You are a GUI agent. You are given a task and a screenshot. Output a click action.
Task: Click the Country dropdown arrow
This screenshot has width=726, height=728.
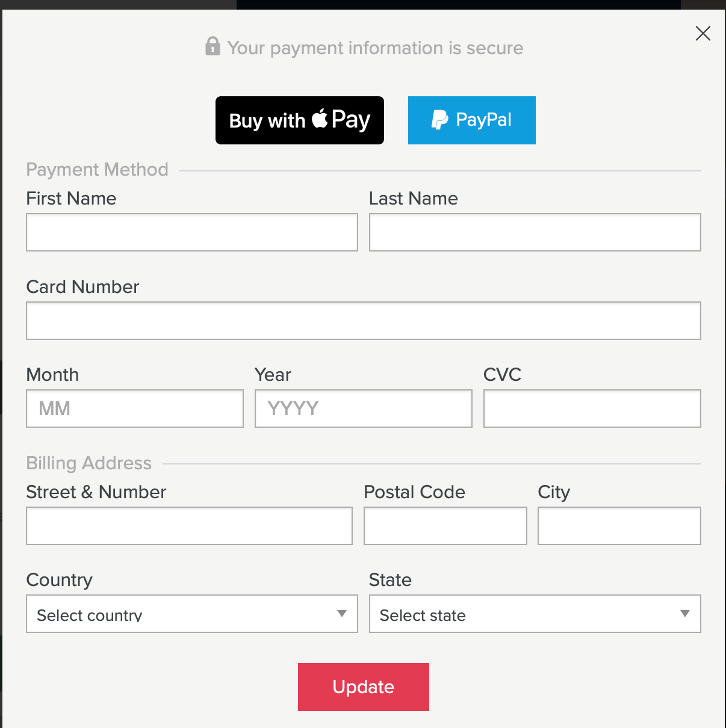pos(342,614)
